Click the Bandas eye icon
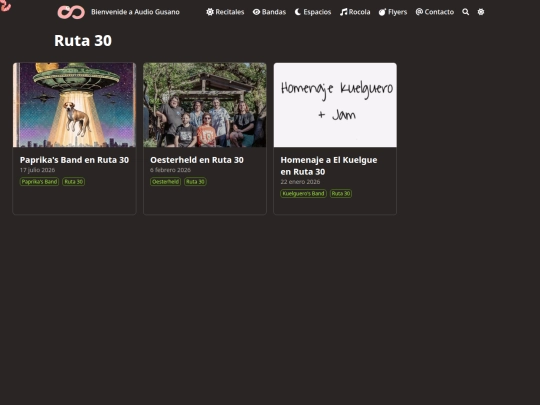Image resolution: width=540 pixels, height=405 pixels. (x=256, y=12)
